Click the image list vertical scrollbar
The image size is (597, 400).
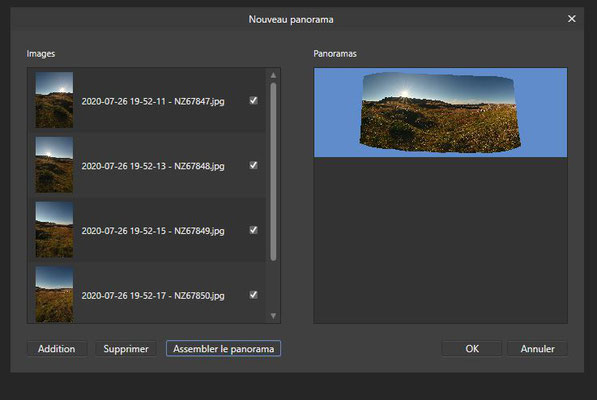pyautogui.click(x=273, y=172)
